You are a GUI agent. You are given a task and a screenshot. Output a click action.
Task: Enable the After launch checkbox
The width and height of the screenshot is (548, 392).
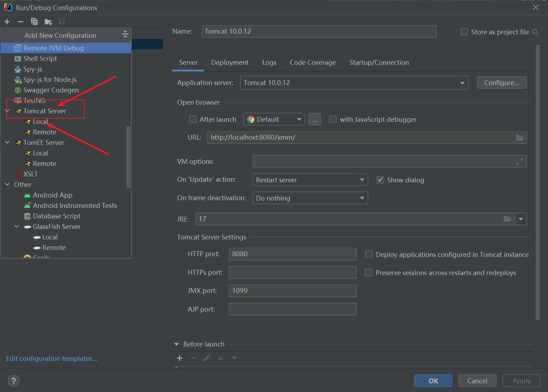pyautogui.click(x=193, y=119)
